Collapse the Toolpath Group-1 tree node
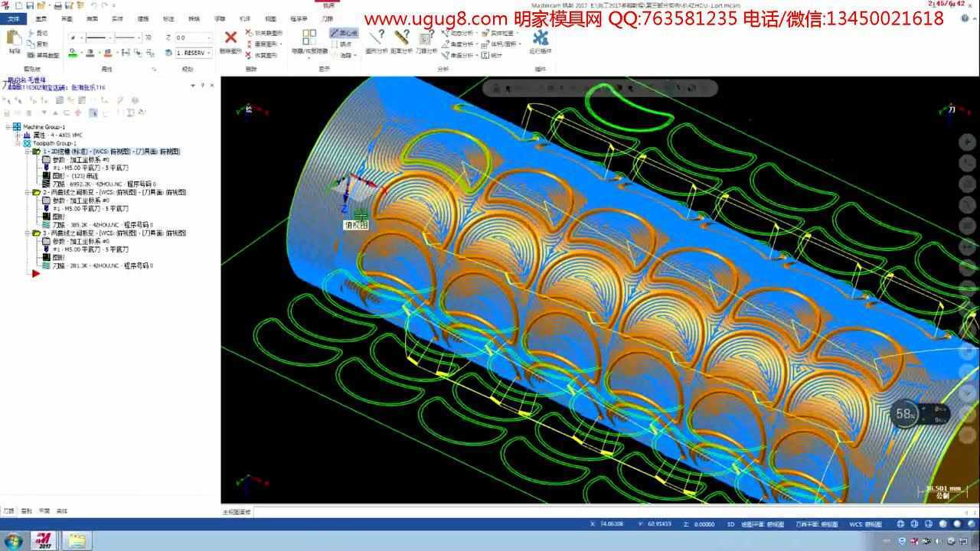 click(x=17, y=143)
